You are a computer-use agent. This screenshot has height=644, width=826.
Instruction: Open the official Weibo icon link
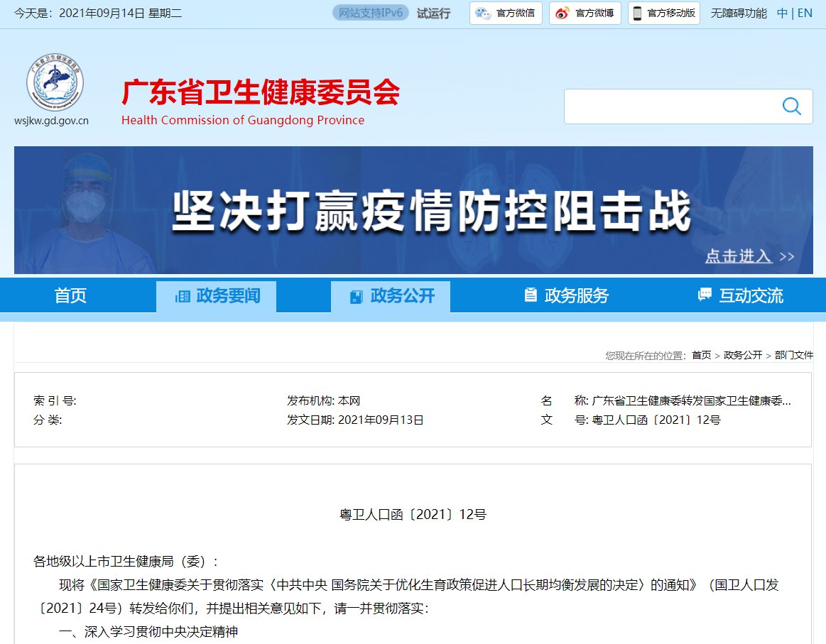[x=563, y=13]
